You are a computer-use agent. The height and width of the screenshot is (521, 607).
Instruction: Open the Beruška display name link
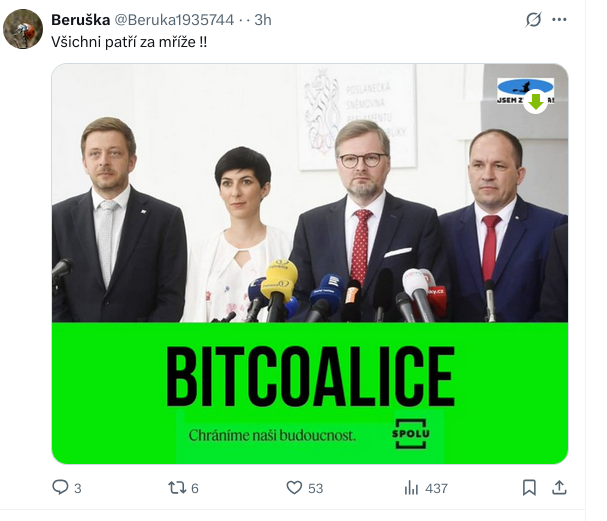(x=81, y=20)
